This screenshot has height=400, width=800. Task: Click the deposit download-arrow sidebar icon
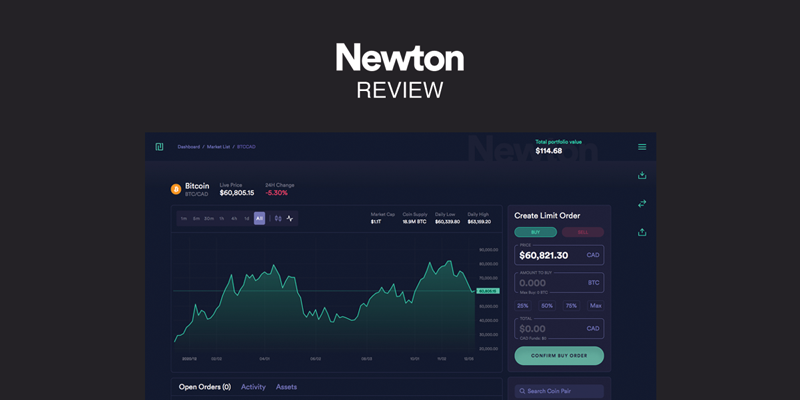tap(642, 176)
